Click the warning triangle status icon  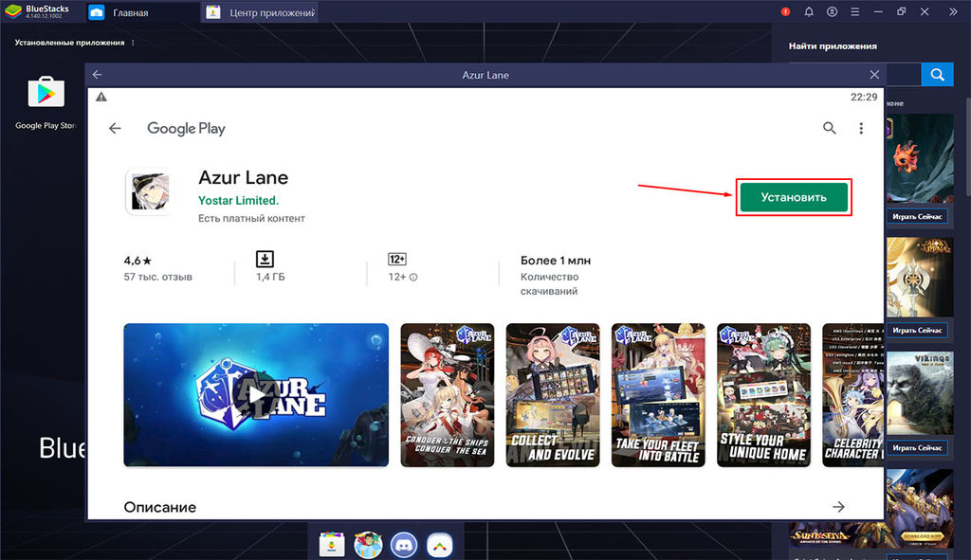101,97
